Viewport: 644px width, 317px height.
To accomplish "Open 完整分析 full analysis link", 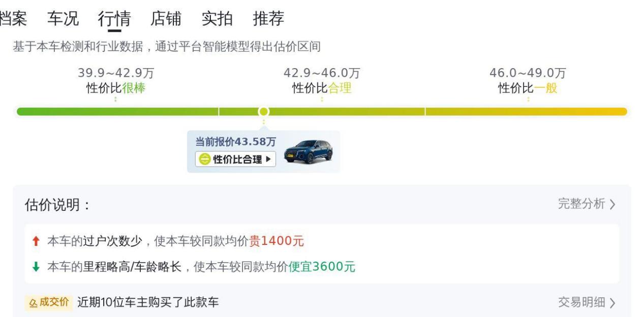I will pyautogui.click(x=581, y=204).
